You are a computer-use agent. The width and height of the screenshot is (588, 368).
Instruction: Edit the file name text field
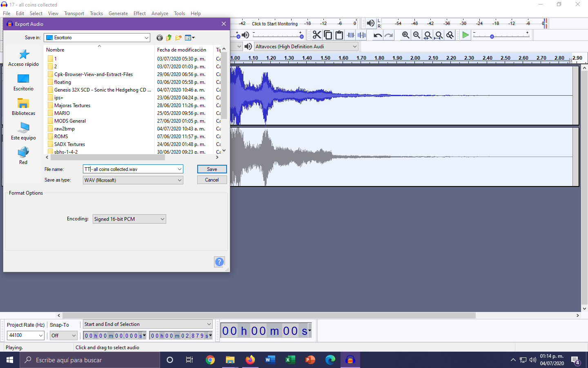pyautogui.click(x=131, y=169)
